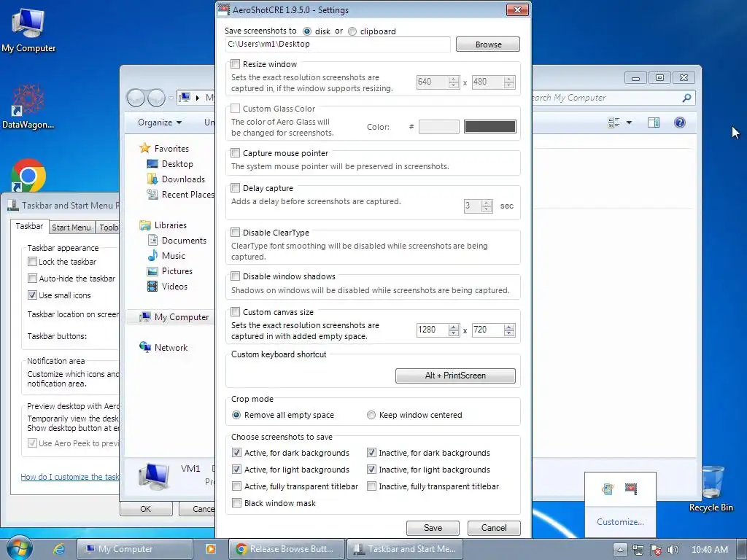Open network tray icon
747x560 pixels.
[x=638, y=550]
